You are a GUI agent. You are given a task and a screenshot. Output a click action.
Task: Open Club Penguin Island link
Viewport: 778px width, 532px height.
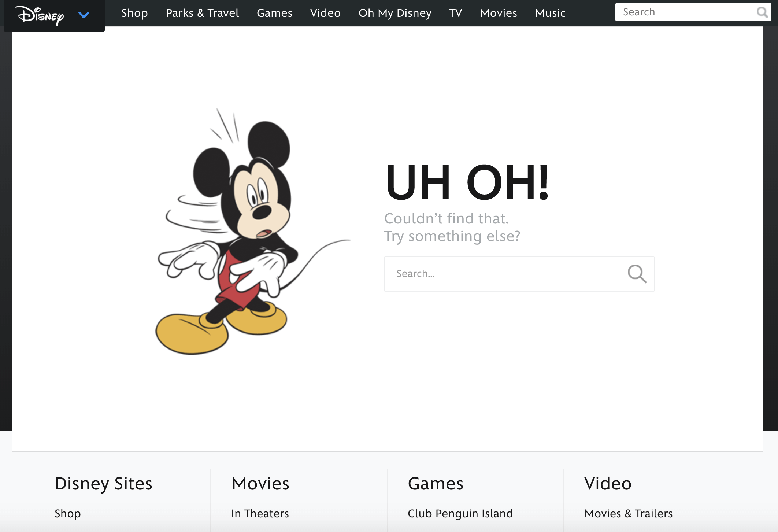coord(460,514)
